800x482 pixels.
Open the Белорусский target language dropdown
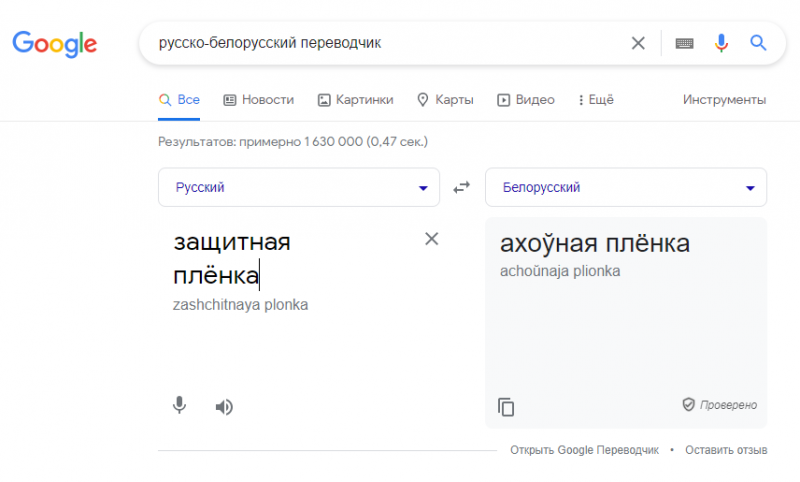[626, 187]
